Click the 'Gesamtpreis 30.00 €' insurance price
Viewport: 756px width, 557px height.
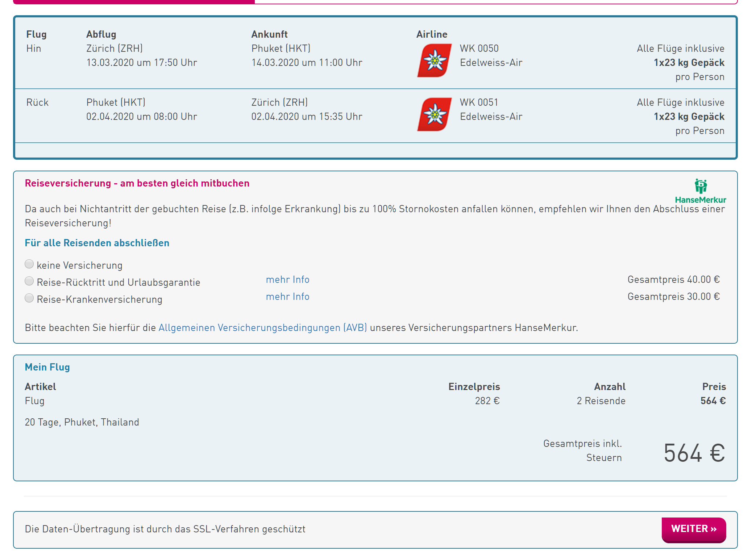click(x=673, y=297)
